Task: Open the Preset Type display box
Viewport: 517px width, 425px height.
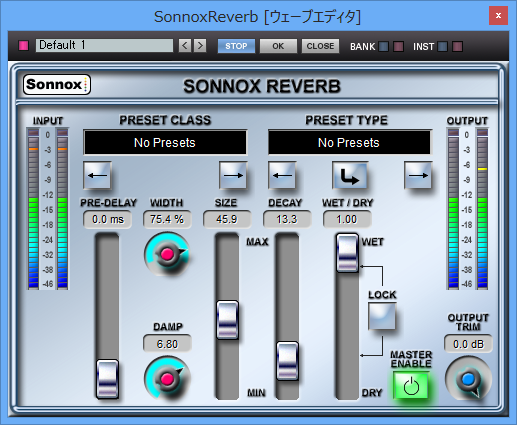Action: pyautogui.click(x=349, y=143)
